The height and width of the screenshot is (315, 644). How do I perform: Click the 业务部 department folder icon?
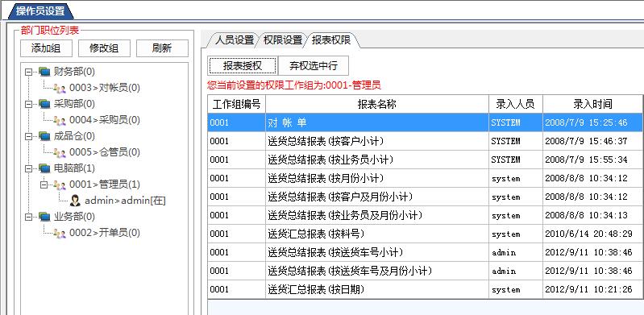(44, 217)
